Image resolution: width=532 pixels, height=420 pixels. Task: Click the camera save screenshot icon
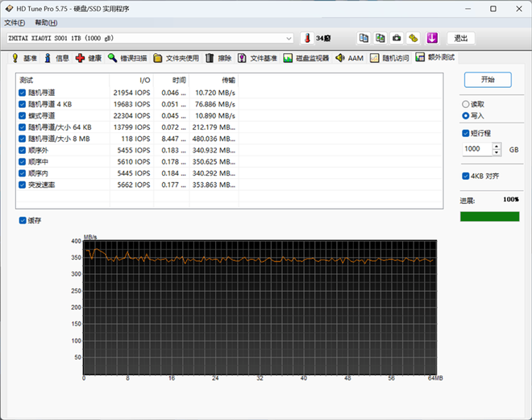[396, 38]
